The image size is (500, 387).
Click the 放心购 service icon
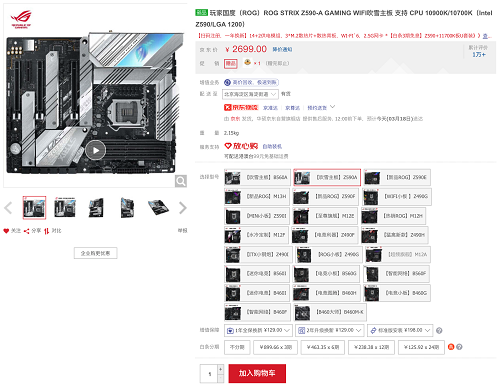241,146
